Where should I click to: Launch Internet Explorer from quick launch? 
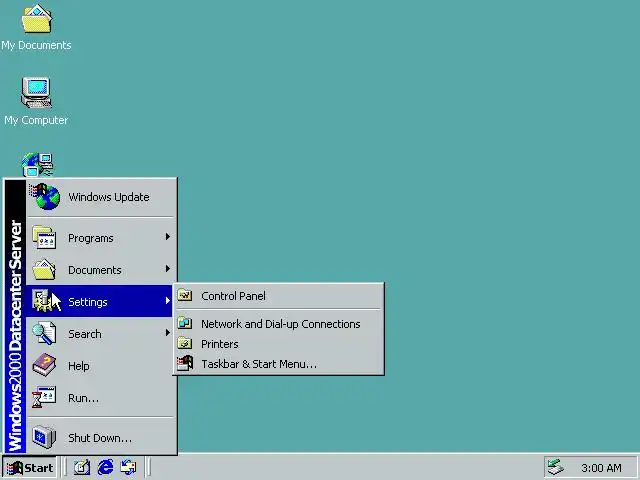pos(105,467)
